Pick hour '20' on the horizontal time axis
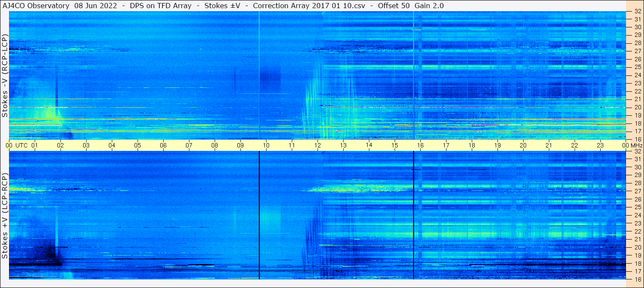This screenshot has height=288, width=644. click(x=523, y=145)
